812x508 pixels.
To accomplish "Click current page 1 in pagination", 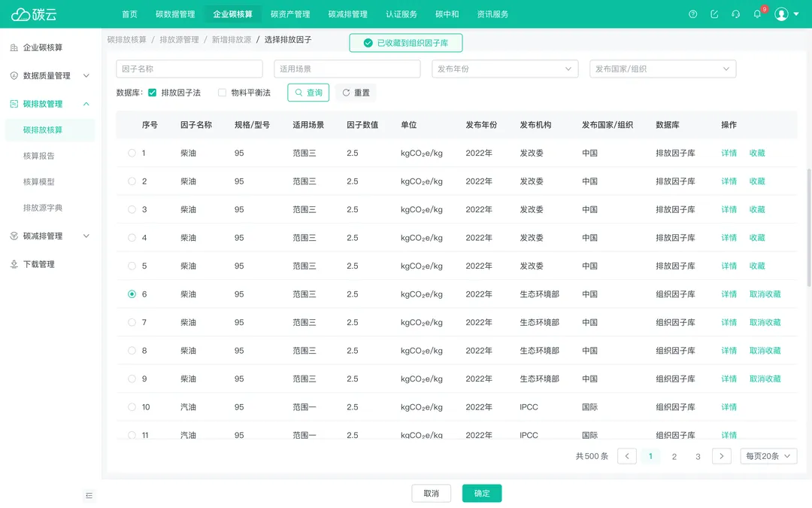I will (650, 456).
